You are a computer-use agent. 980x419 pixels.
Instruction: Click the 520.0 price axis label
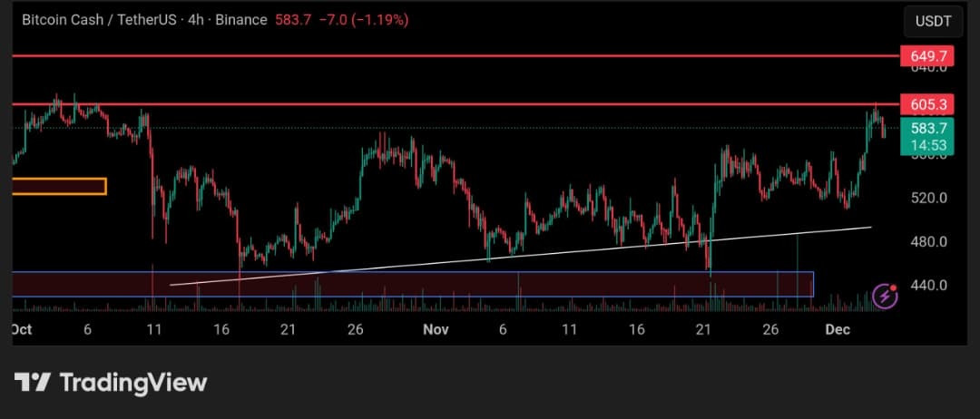tap(929, 198)
